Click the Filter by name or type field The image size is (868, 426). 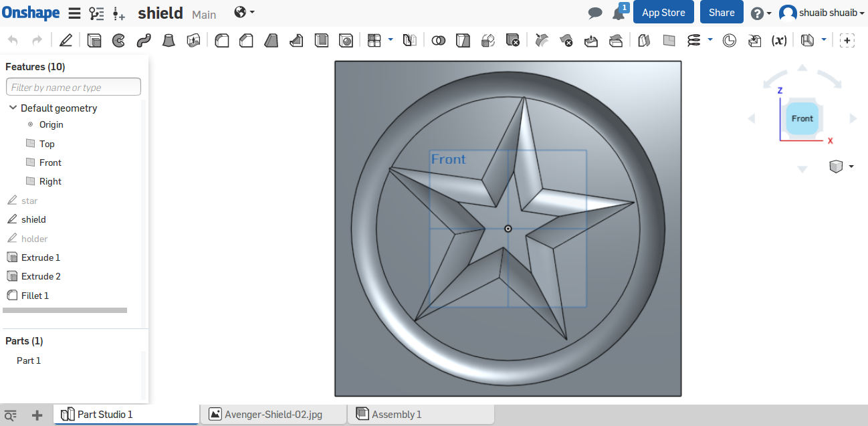click(74, 87)
